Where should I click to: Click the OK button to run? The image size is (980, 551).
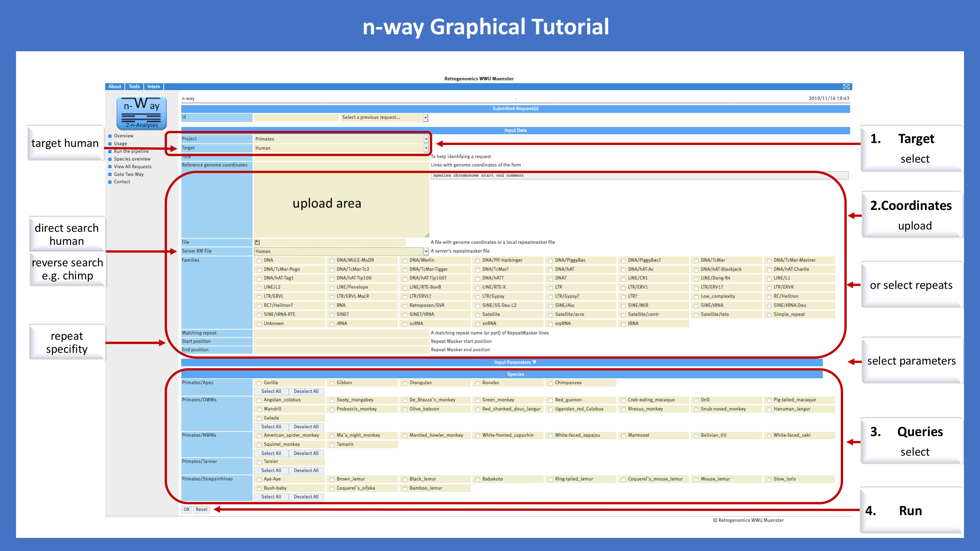coord(186,510)
